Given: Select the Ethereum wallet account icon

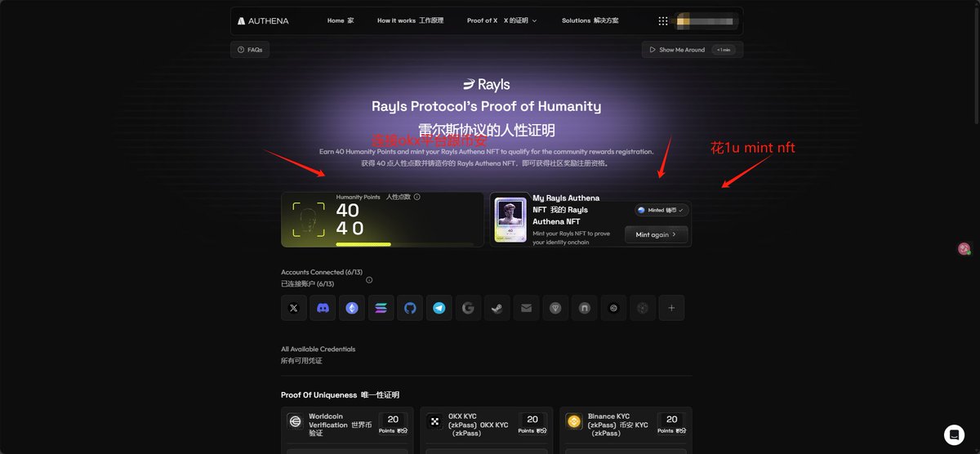Looking at the screenshot, I should [352, 308].
